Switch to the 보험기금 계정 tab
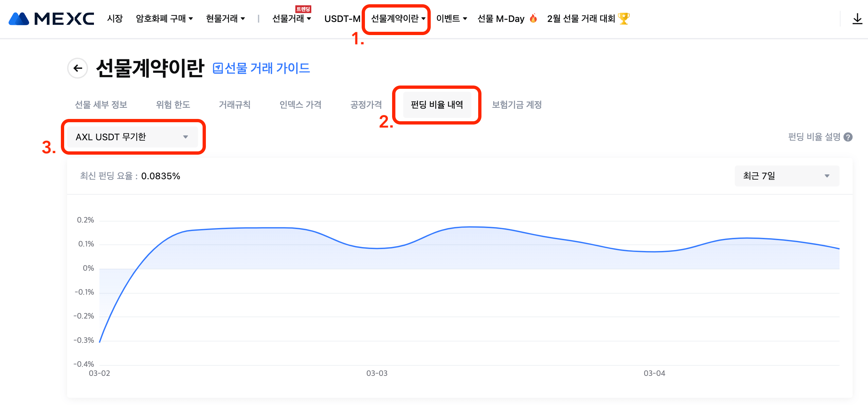Viewport: 868px width, 405px height. pyautogui.click(x=516, y=105)
